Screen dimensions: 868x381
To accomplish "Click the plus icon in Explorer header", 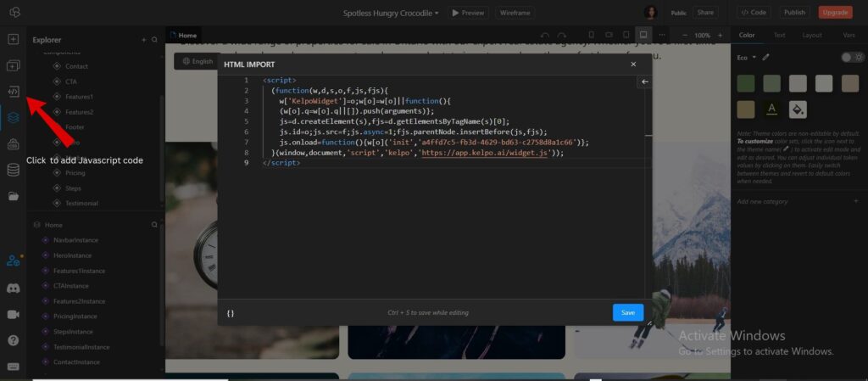I will point(144,40).
